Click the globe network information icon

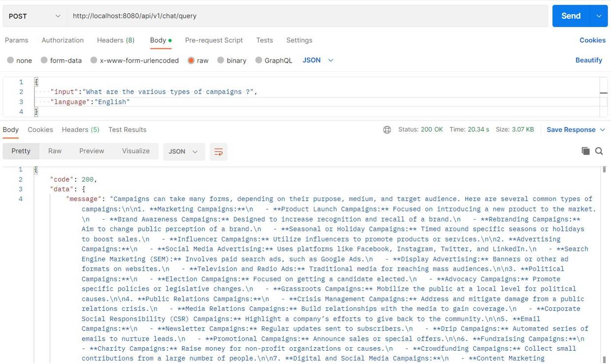click(387, 130)
